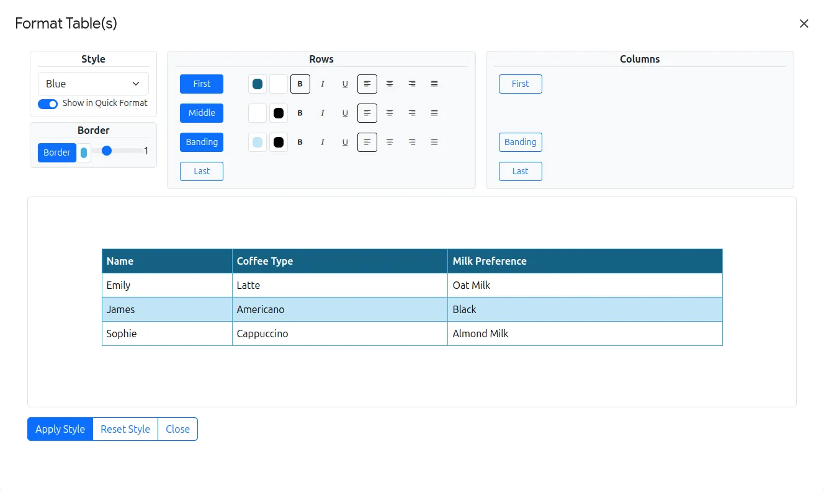Image resolution: width=824 pixels, height=504 pixels.
Task: Toggle the Show in Quick Format switch
Action: [47, 104]
